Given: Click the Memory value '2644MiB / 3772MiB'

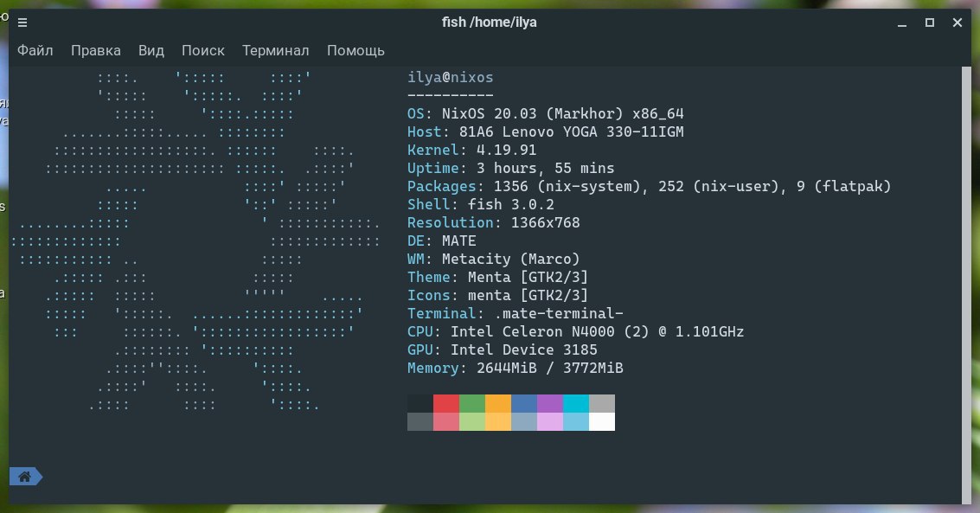Looking at the screenshot, I should 550,368.
